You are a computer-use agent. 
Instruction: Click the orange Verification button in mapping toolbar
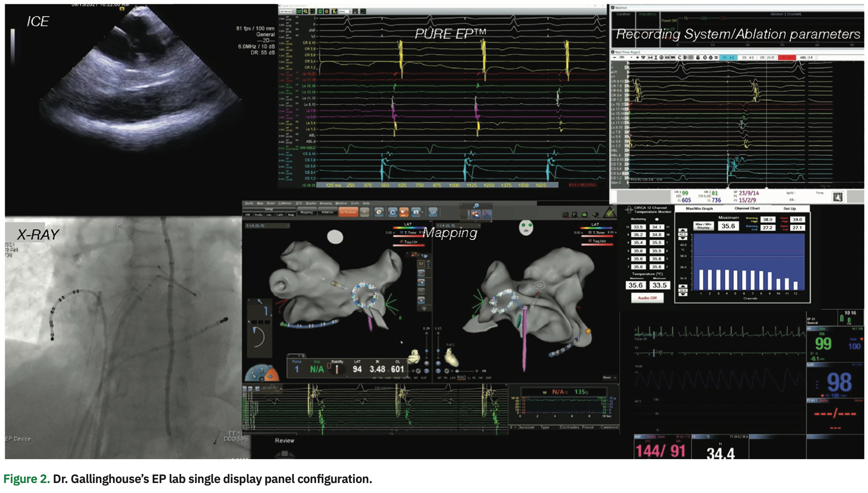pyautogui.click(x=348, y=212)
